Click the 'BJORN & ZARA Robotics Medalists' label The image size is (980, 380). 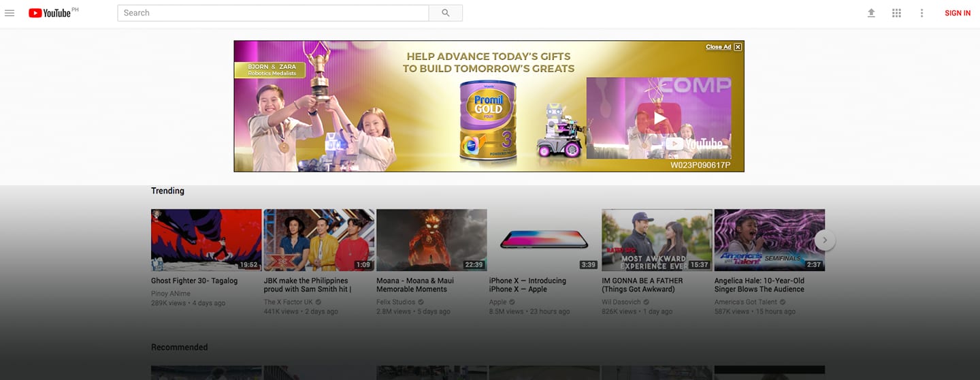[x=272, y=70]
